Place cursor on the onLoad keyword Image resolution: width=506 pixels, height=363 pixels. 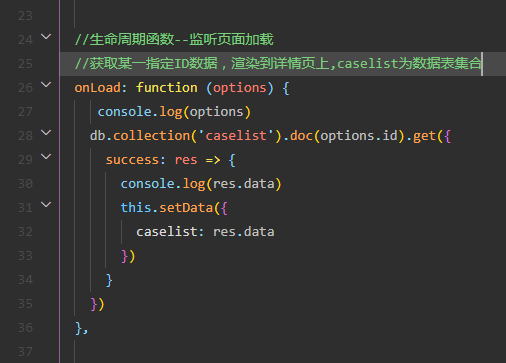click(x=98, y=88)
